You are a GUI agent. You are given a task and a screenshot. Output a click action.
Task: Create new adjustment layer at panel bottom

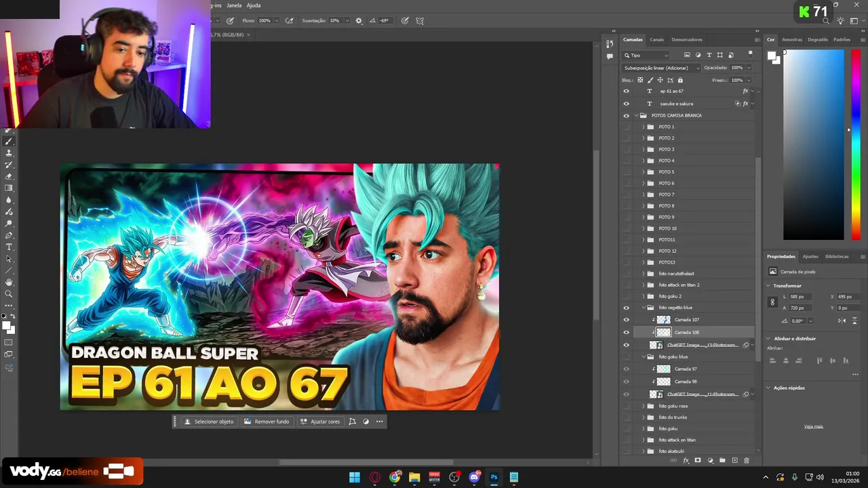coord(710,460)
